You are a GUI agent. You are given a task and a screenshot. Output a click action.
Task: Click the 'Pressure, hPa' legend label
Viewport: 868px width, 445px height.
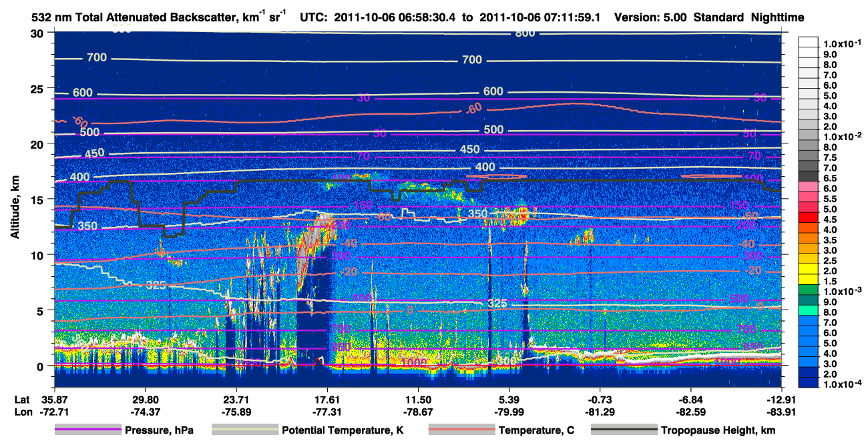coord(160,430)
